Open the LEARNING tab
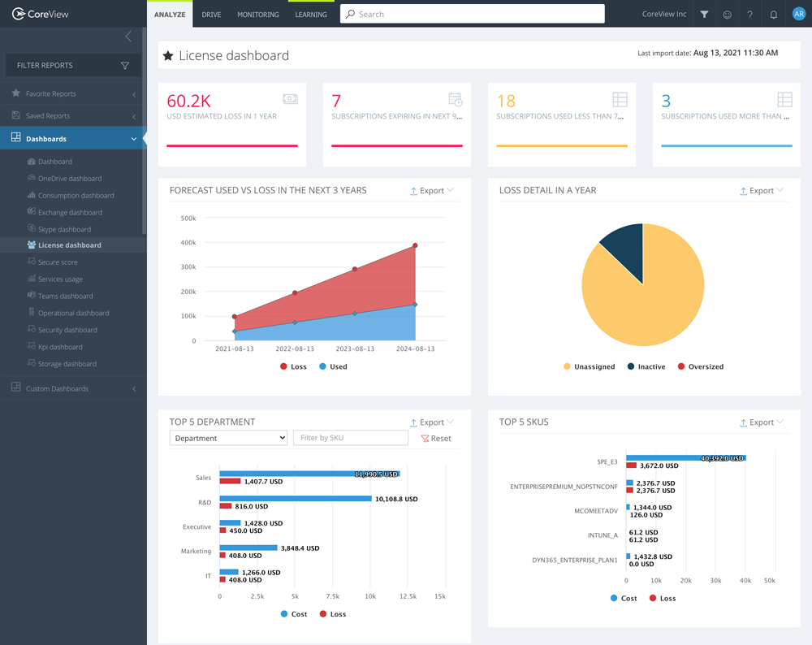The image size is (812, 645). click(310, 14)
